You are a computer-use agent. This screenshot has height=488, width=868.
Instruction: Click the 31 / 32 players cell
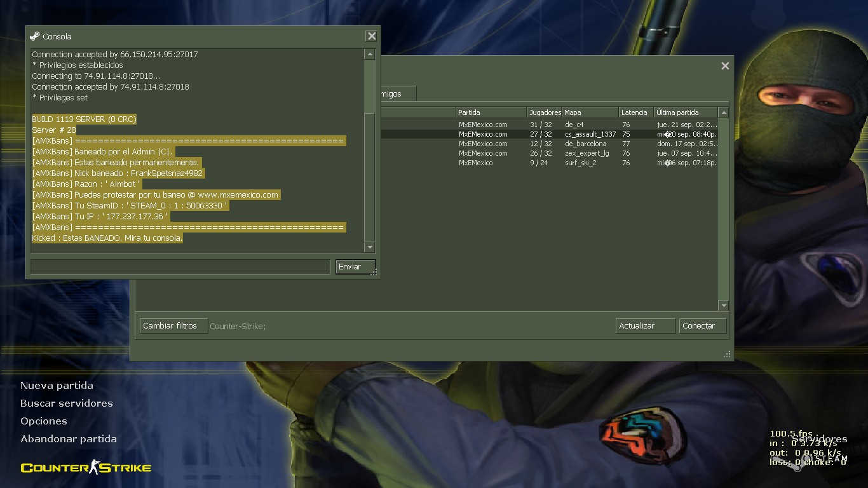tap(541, 125)
